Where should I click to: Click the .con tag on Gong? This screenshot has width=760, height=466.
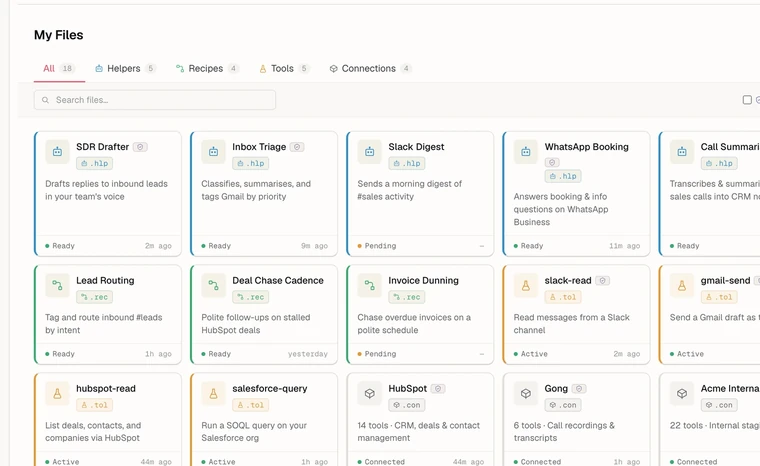(563, 405)
